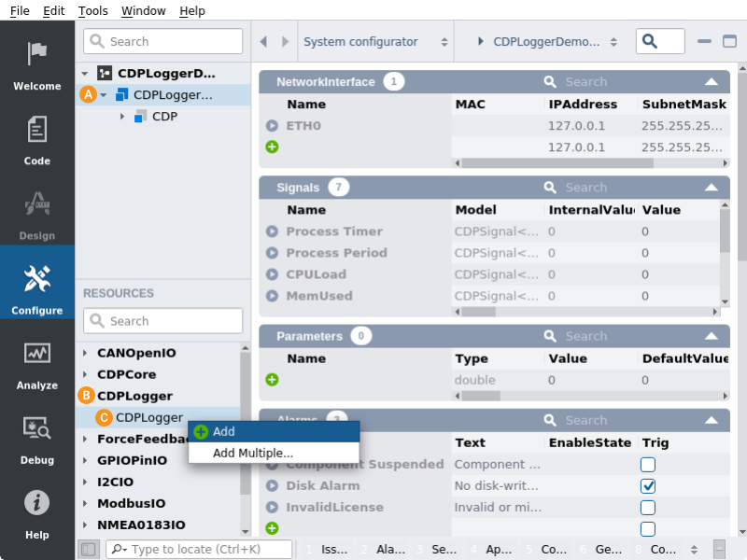Enable Trig checkbox for Component Suspended
The height and width of the screenshot is (560, 747).
point(648,465)
